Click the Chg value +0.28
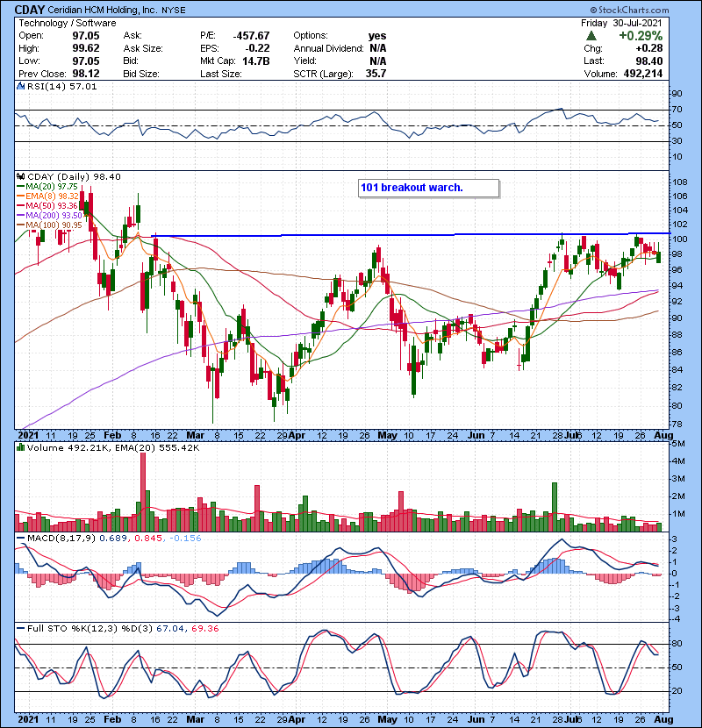This screenshot has height=728, width=702. (x=649, y=48)
